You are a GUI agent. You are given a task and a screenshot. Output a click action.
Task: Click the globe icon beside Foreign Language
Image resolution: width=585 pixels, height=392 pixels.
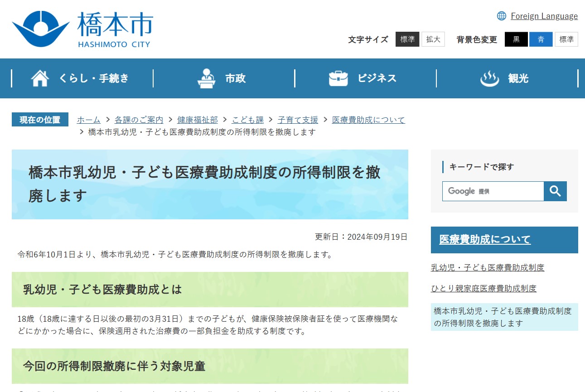[501, 16]
